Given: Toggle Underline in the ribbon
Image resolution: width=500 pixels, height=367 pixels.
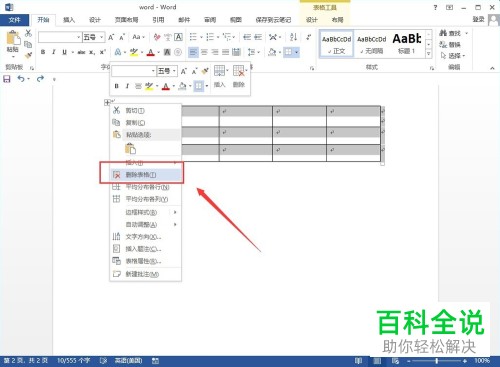Looking at the screenshot, I should [x=64, y=52].
